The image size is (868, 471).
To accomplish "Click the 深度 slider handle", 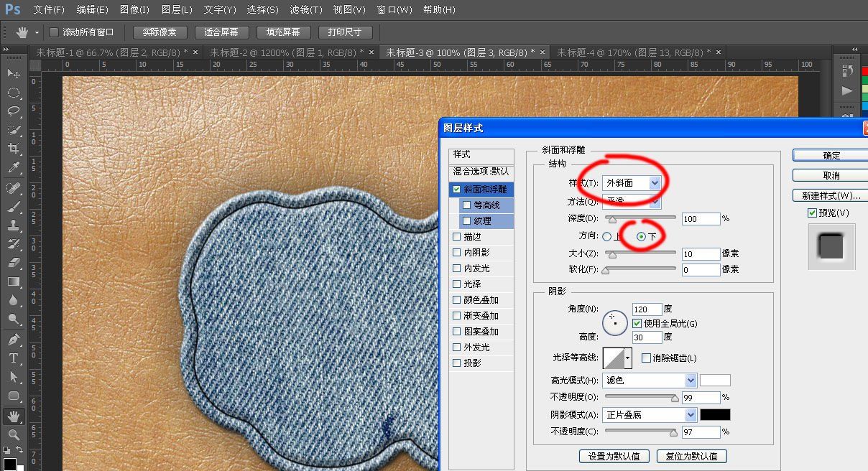I will point(611,220).
